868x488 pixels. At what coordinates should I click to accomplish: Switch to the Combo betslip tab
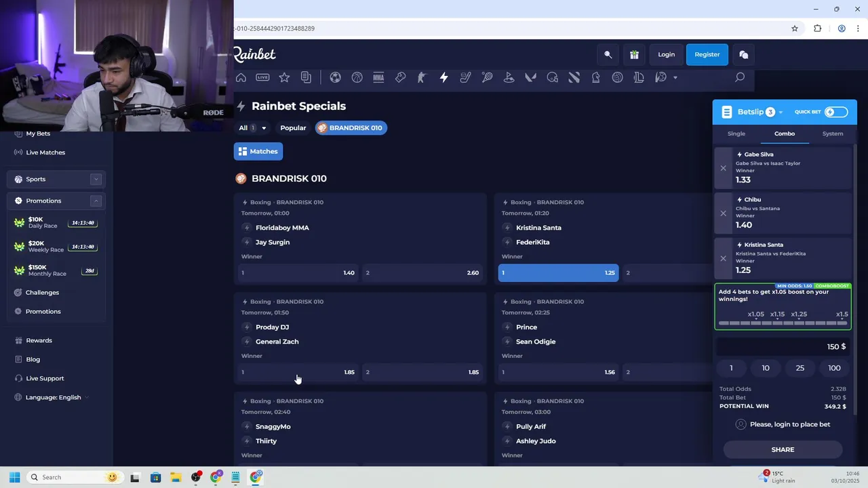(785, 134)
